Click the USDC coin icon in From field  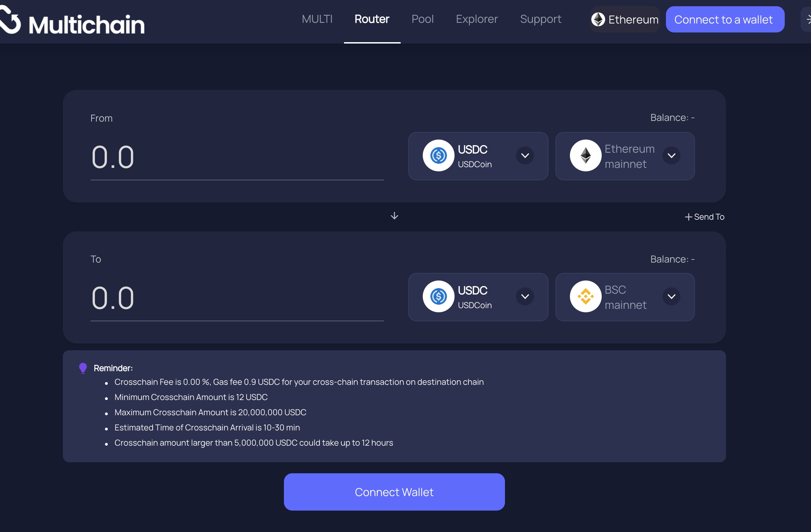tap(437, 155)
